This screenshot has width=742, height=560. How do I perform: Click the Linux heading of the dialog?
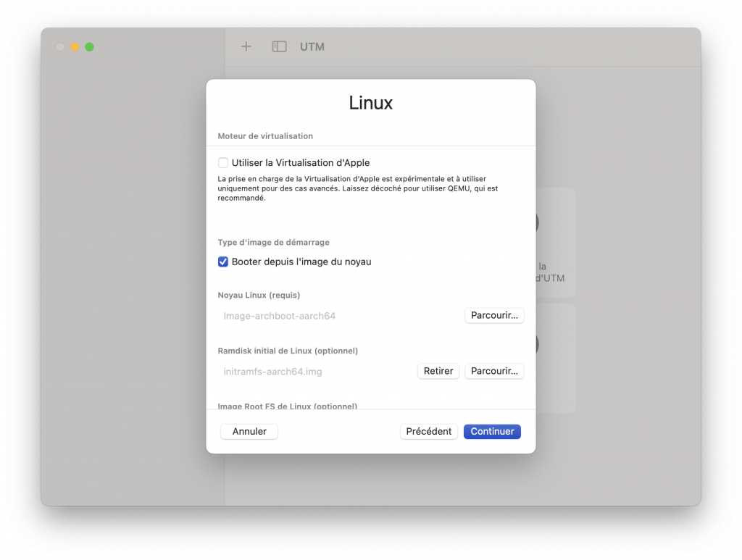pos(370,103)
